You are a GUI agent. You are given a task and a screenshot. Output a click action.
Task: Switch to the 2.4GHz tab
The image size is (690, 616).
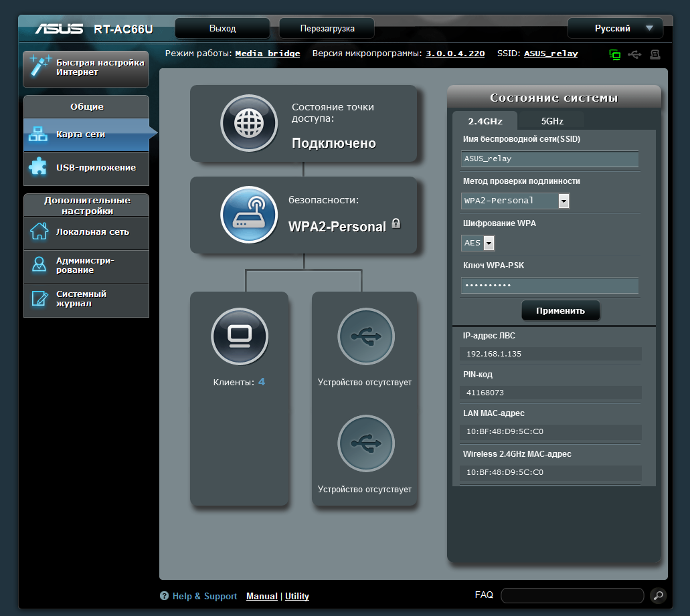pos(485,121)
